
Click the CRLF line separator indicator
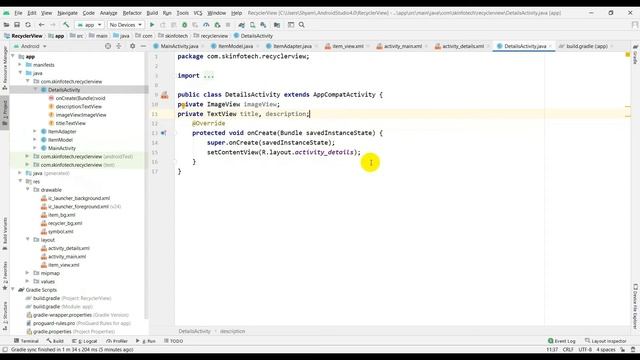568,350
